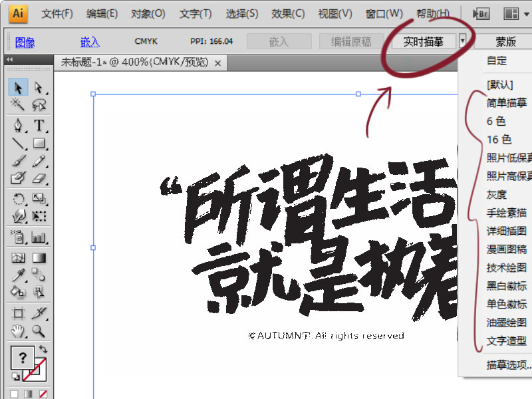
Task: Select the Pen tool
Action: pyautogui.click(x=18, y=125)
